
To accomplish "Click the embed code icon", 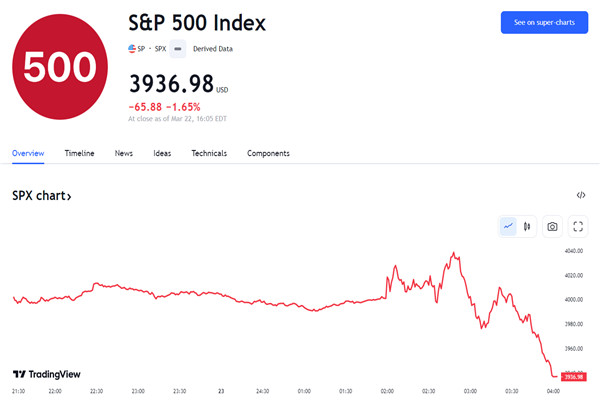I will 581,195.
